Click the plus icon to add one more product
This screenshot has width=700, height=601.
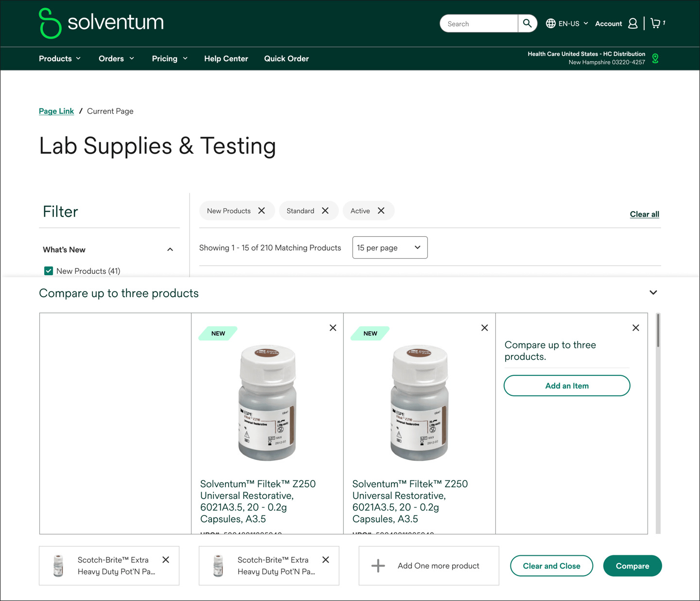click(378, 566)
